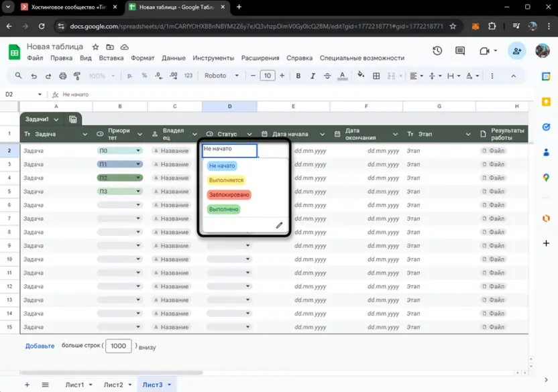The width and height of the screenshot is (558, 392).
Task: Open fill color picker
Action: point(361,75)
